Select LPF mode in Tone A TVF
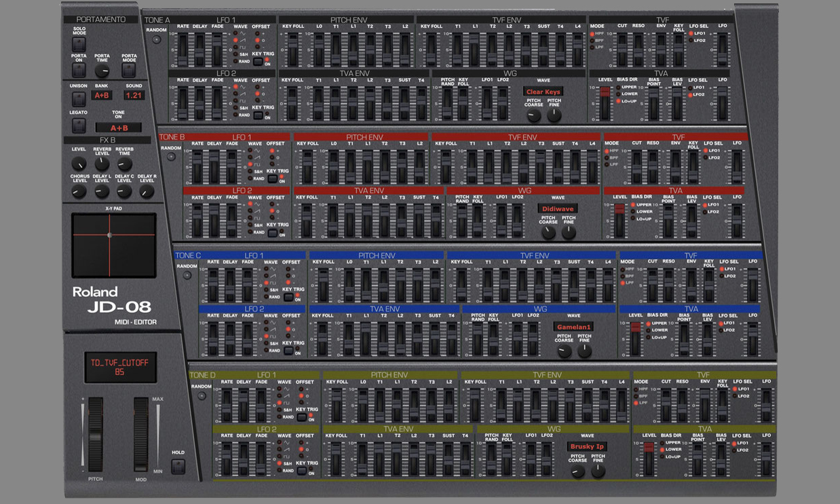The width and height of the screenshot is (840, 504). point(592,47)
